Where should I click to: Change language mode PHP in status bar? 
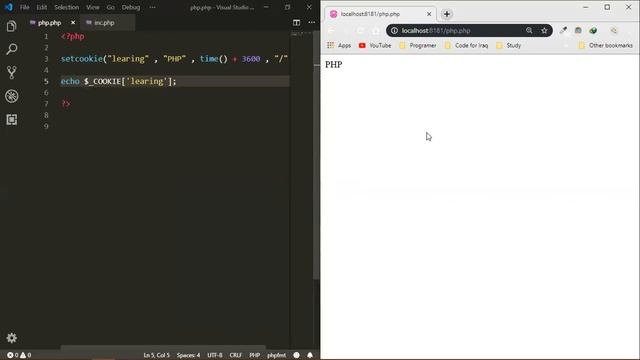(255, 355)
